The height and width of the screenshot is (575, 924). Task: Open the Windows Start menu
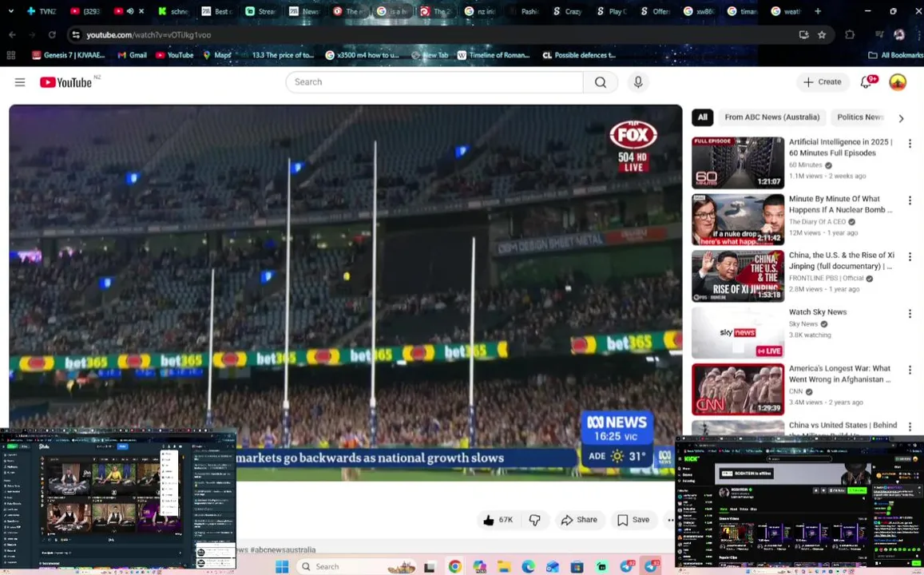pos(282,567)
